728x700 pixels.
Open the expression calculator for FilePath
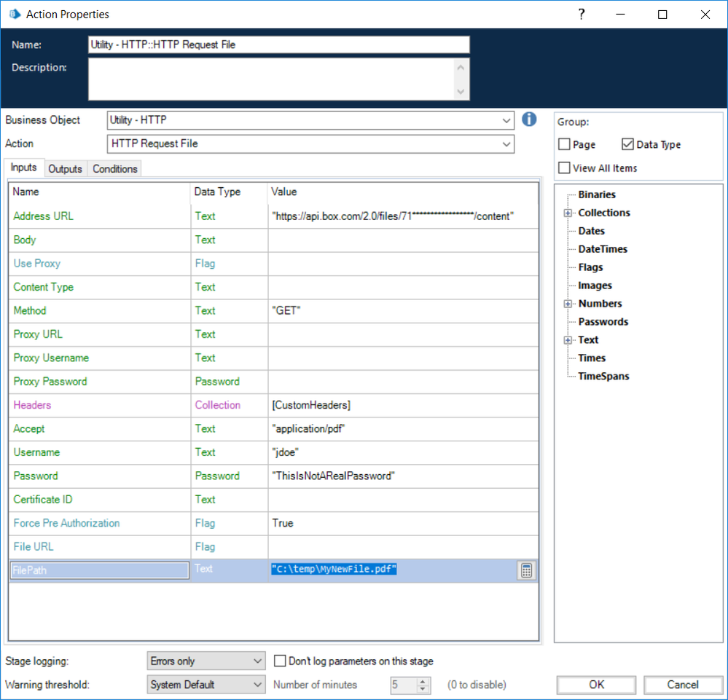[x=525, y=570]
